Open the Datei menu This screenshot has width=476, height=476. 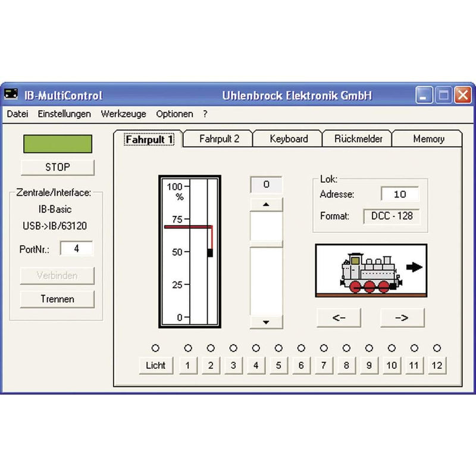(17, 114)
